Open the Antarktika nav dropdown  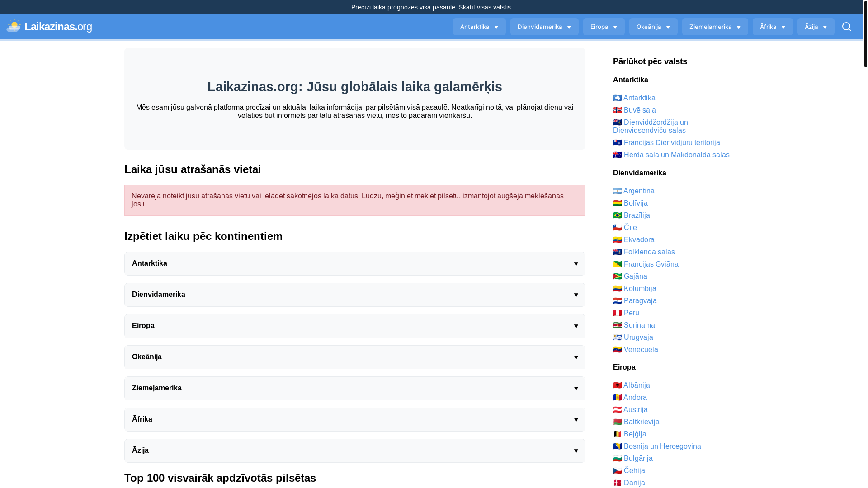pyautogui.click(x=479, y=27)
